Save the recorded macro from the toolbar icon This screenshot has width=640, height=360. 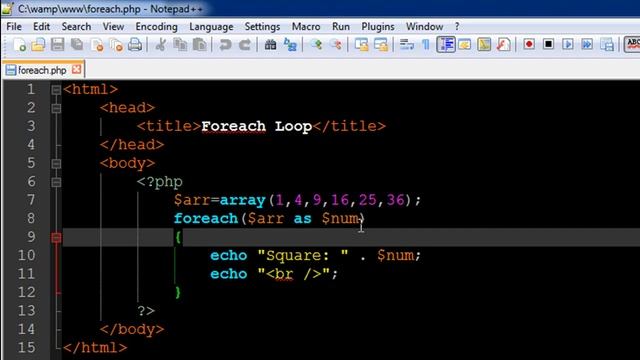pos(607,44)
